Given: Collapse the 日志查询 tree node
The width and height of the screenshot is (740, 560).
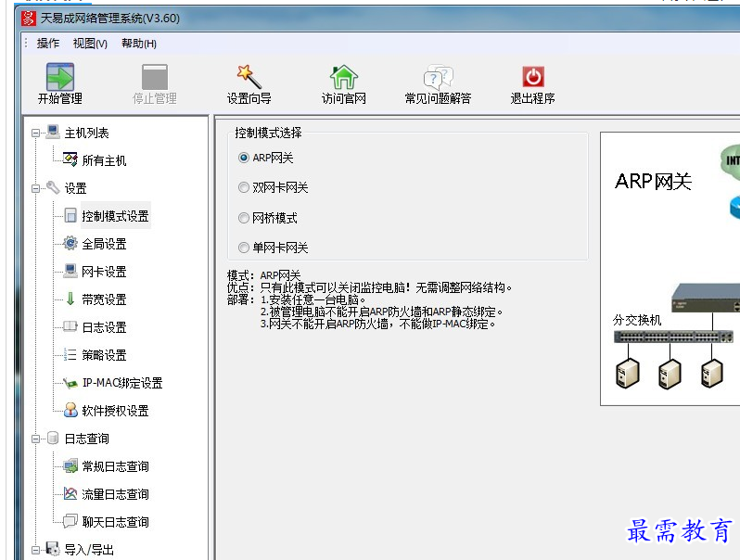Looking at the screenshot, I should point(35,439).
